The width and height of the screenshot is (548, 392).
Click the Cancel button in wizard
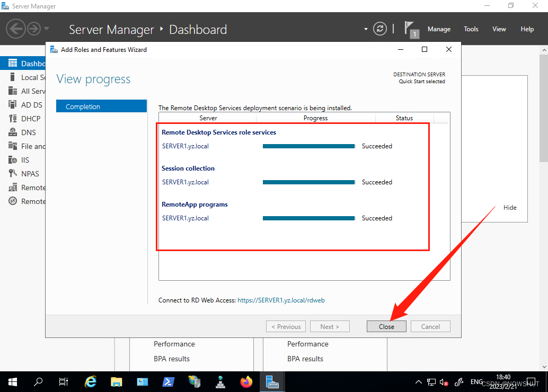click(x=430, y=326)
